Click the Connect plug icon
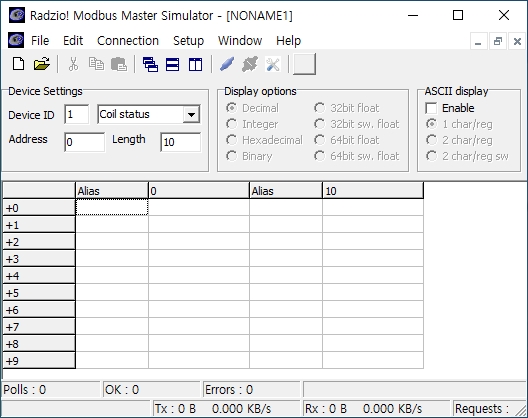 pyautogui.click(x=227, y=64)
